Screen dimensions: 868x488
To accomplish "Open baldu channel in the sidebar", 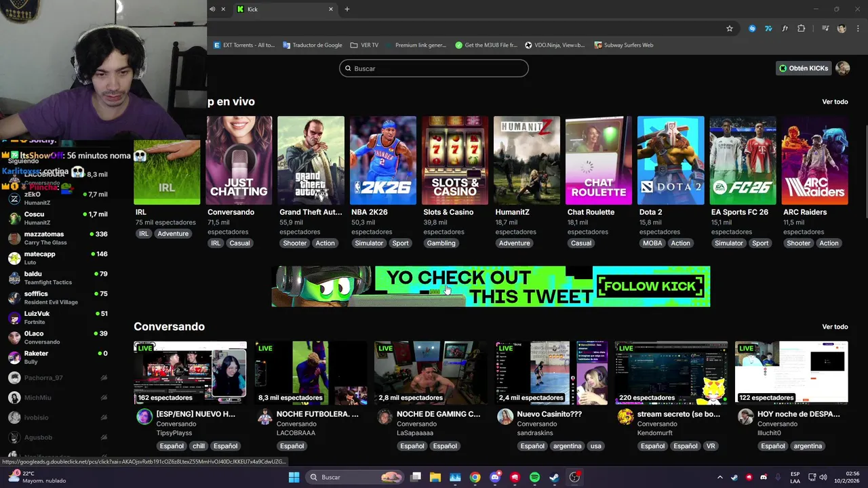I will click(58, 278).
